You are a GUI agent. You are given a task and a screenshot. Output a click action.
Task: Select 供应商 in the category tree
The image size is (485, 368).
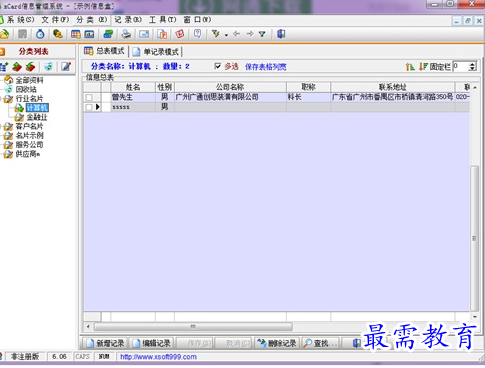[28, 154]
